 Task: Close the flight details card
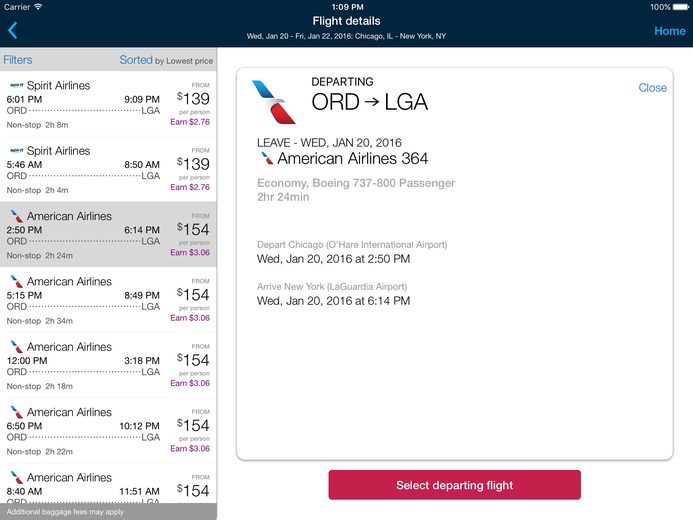pos(652,87)
